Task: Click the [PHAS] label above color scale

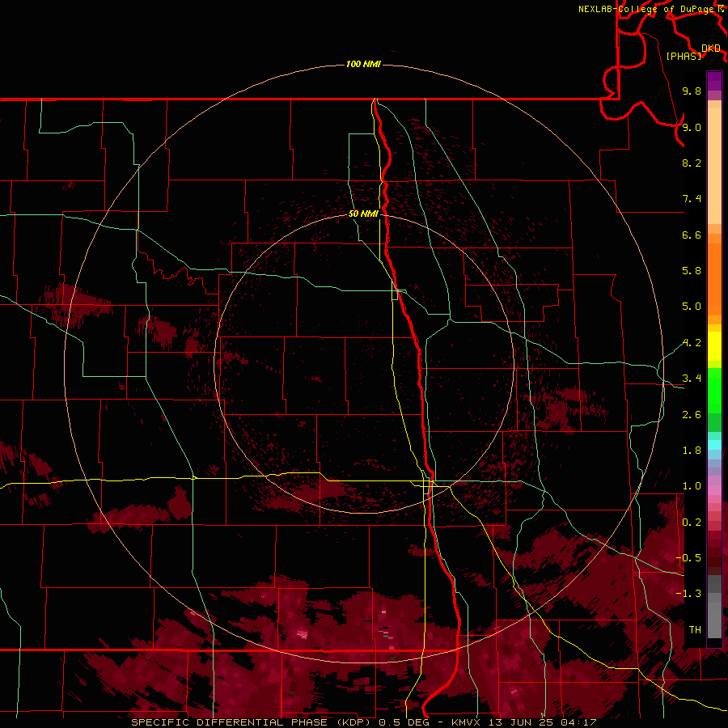Action: [684, 56]
